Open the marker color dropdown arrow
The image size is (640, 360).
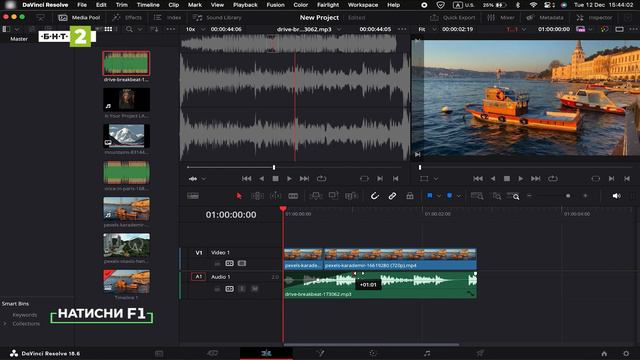(458, 196)
